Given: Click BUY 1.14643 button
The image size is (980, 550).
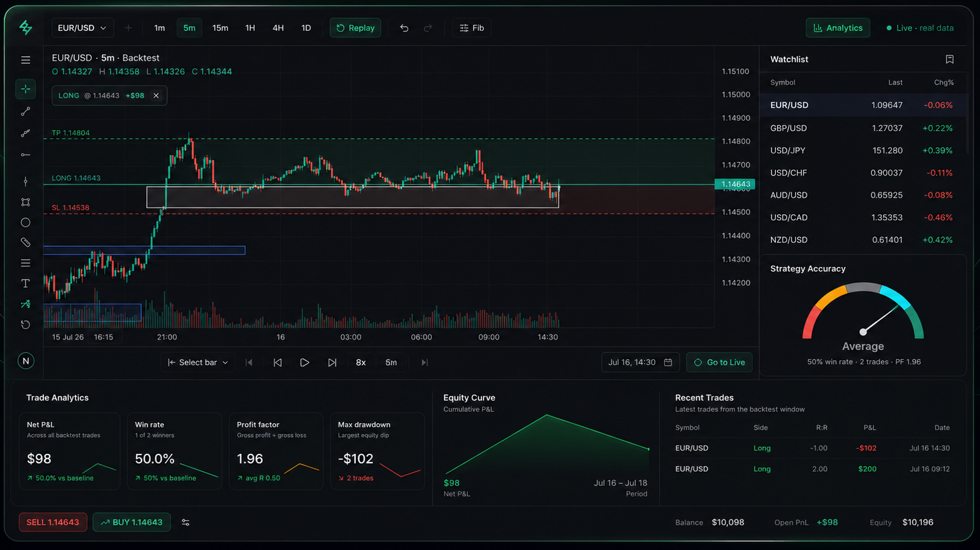Looking at the screenshot, I should [x=132, y=522].
